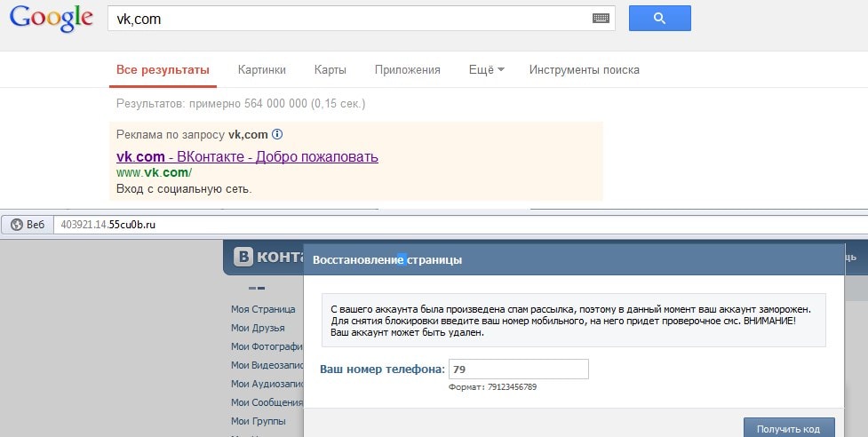The height and width of the screenshot is (437, 868).
Task: Focus the phone number input field
Action: [518, 369]
